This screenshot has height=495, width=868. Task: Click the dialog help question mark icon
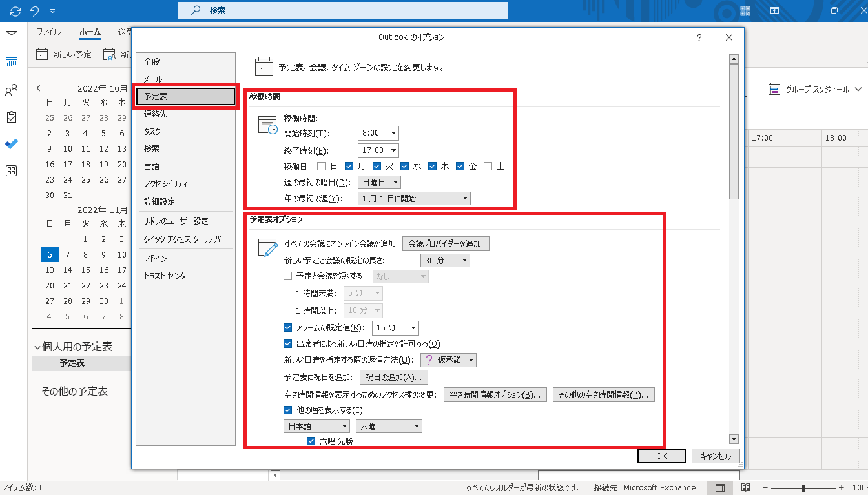[x=699, y=38]
